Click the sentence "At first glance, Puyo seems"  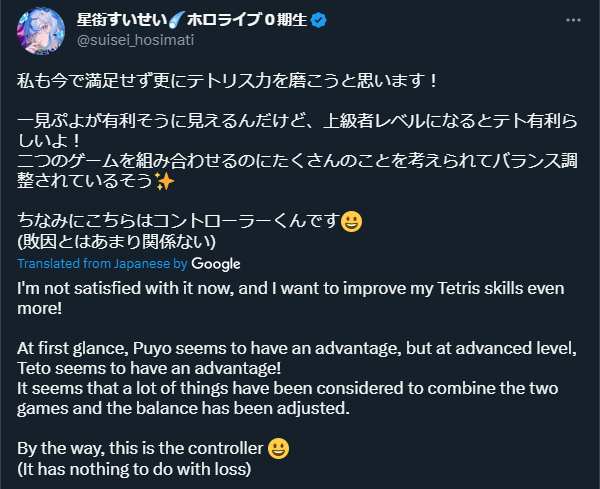coord(297,349)
